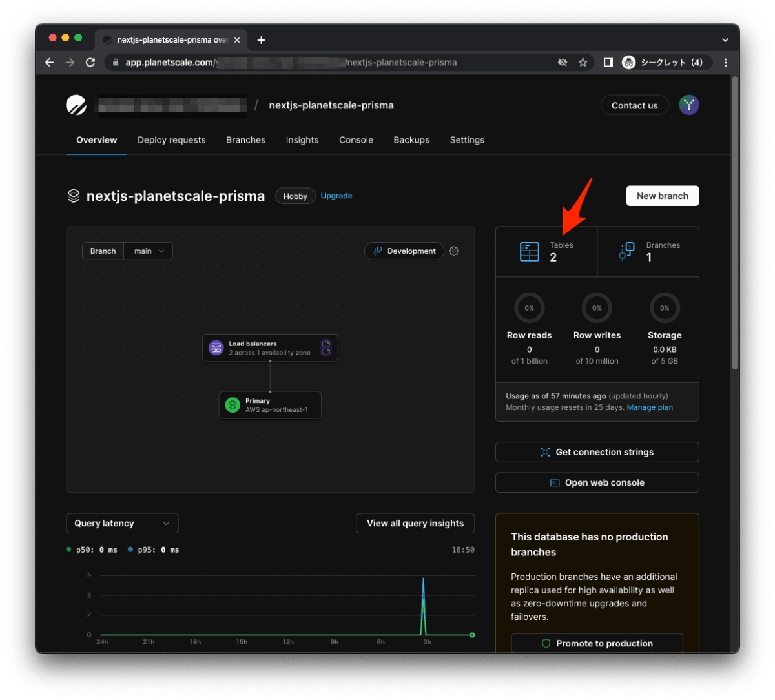Screen dimensions: 775x700
Task: Reload the page
Action: (90, 63)
